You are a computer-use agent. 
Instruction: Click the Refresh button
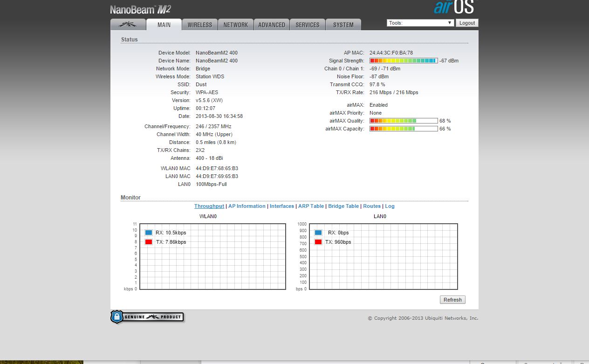click(452, 300)
